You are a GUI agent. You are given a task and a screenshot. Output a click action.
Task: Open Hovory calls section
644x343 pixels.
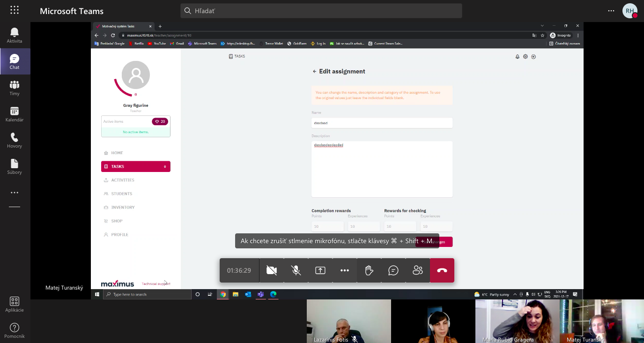[x=15, y=140]
